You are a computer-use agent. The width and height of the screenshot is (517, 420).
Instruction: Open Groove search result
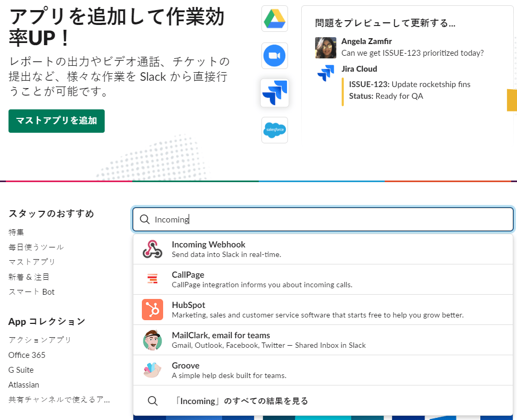[x=323, y=370]
